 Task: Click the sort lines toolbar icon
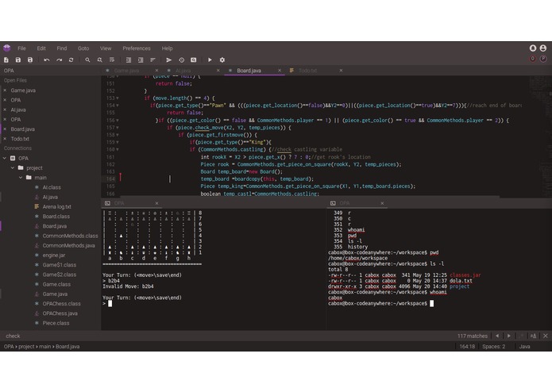click(152, 60)
